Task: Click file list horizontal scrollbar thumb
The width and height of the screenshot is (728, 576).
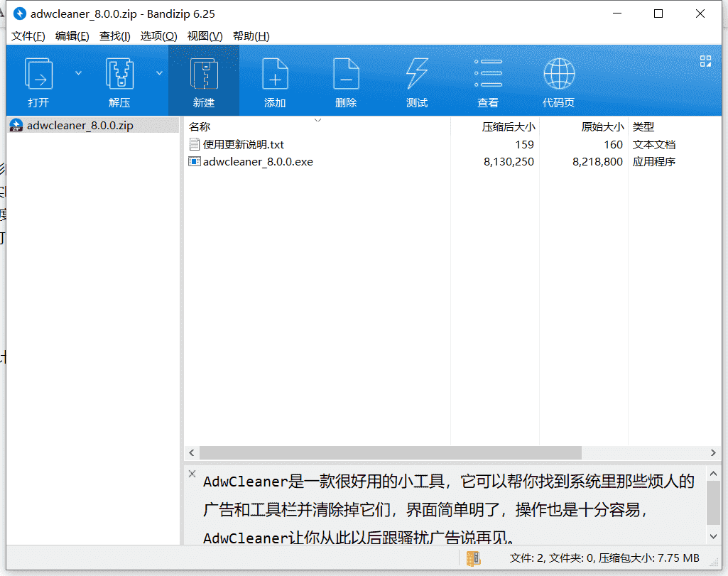Action: (x=391, y=452)
